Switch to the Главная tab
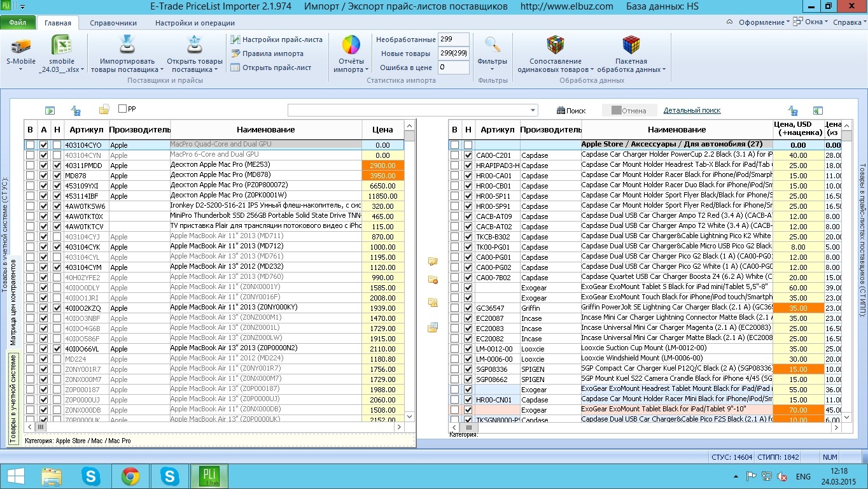The image size is (868, 489). point(58,23)
